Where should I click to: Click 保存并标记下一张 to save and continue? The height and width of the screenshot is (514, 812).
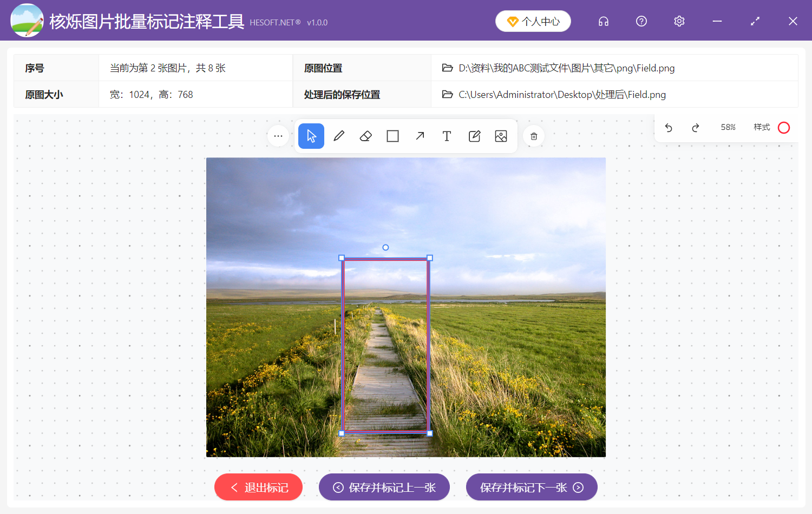click(531, 487)
